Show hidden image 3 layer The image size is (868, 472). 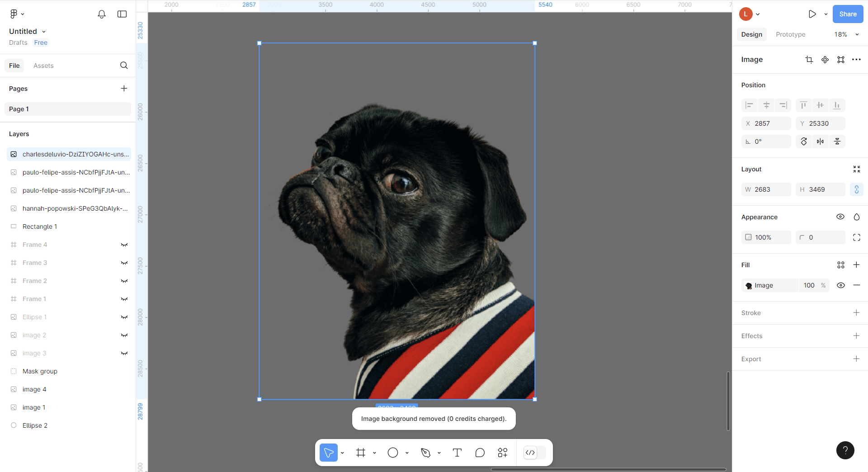pyautogui.click(x=124, y=353)
